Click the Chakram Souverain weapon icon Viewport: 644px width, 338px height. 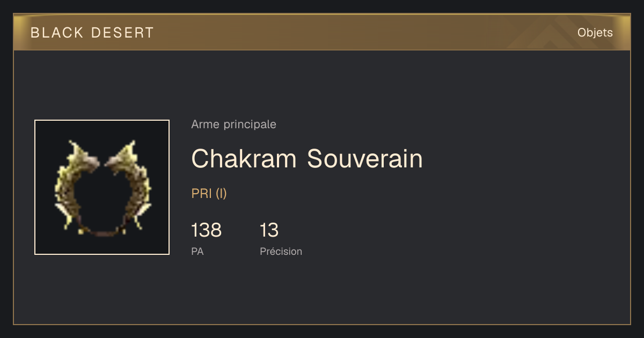point(102,187)
